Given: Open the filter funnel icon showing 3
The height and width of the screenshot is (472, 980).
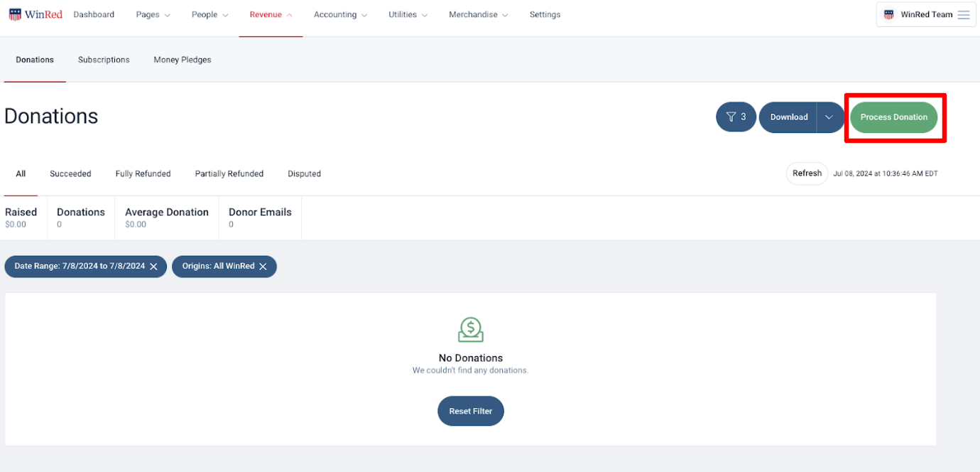Looking at the screenshot, I should click(x=736, y=117).
